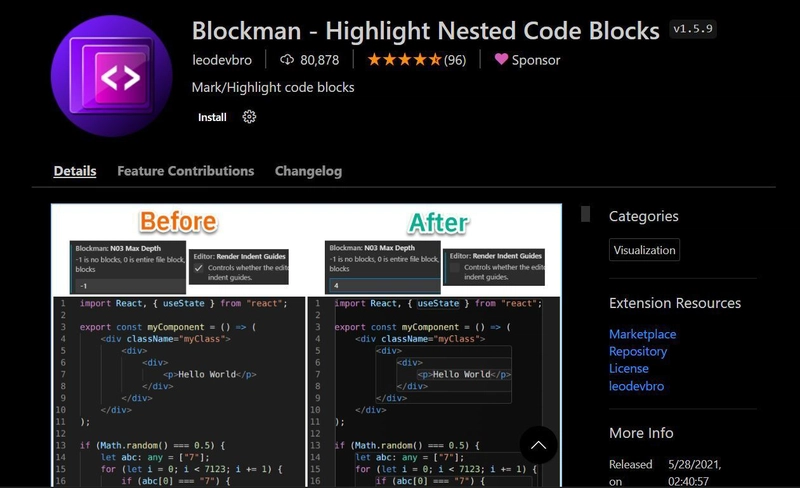Click the download cloud icon beside 80,878
800x488 pixels.
point(287,60)
